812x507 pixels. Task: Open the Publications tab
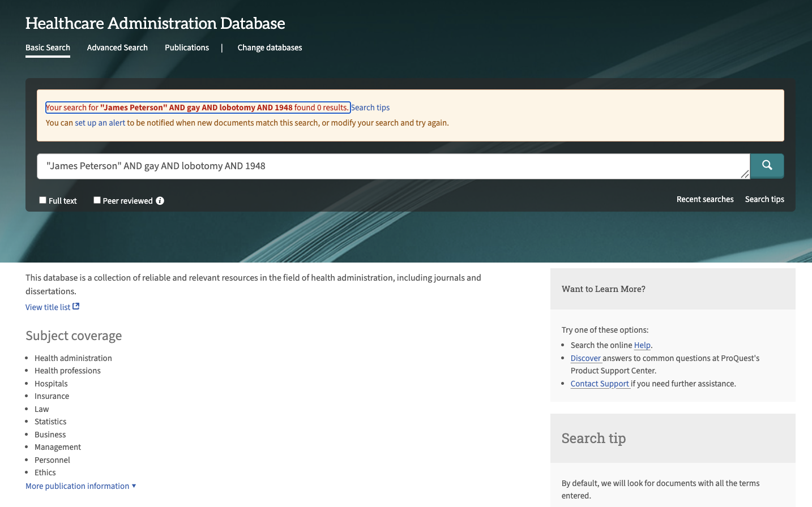(x=187, y=48)
